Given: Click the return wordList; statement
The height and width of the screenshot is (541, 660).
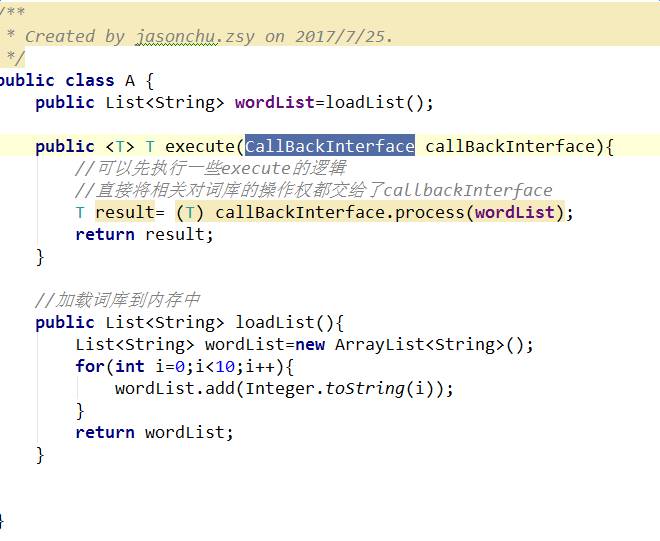Looking at the screenshot, I should click(154, 432).
